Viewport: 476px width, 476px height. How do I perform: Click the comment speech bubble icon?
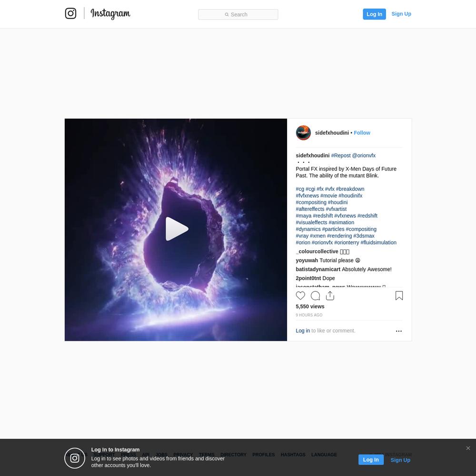[316, 296]
